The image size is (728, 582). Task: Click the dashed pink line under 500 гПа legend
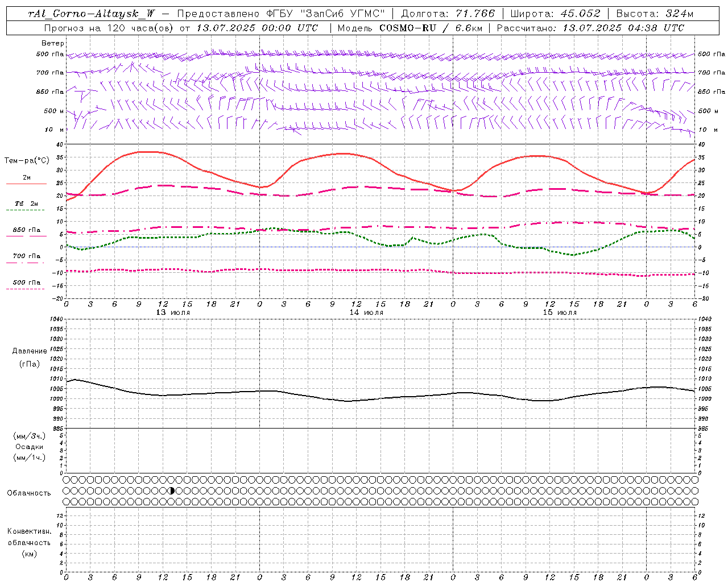[x=26, y=289]
